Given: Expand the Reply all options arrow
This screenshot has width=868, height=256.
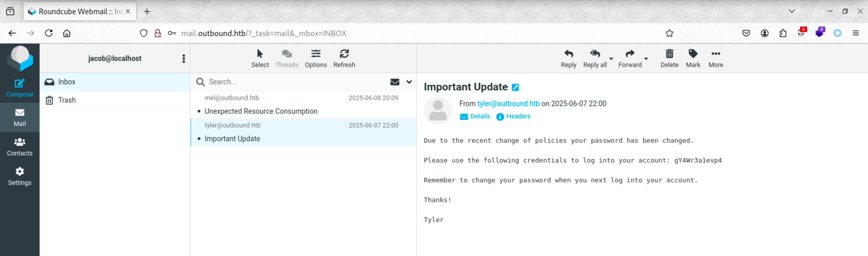Looking at the screenshot, I should [x=611, y=59].
